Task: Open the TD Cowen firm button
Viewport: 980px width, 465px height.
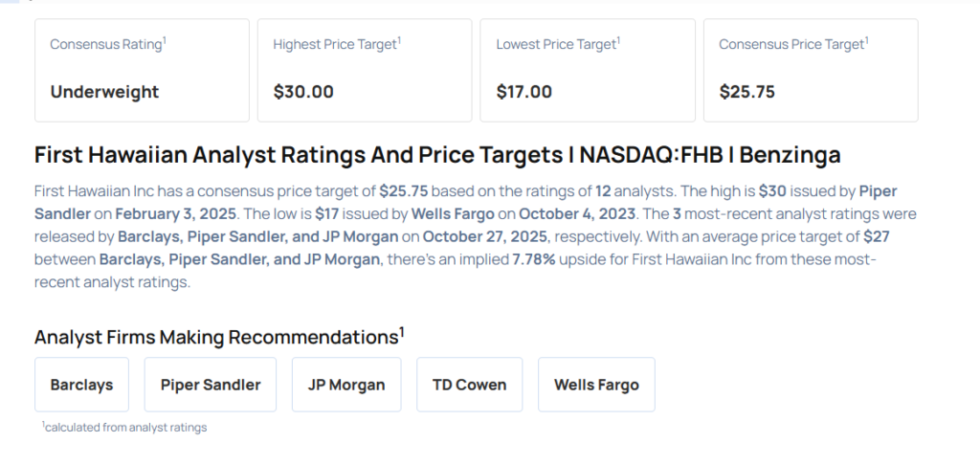Action: point(469,385)
